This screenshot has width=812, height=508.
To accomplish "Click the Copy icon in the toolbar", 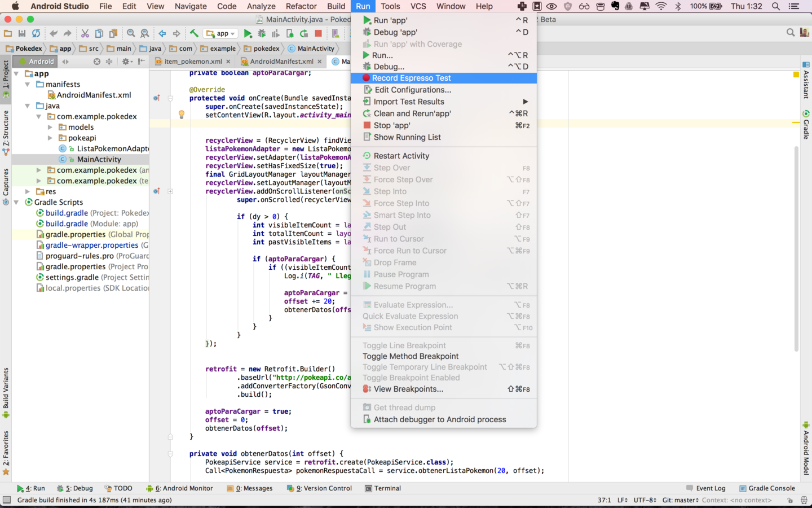I will pos(99,33).
